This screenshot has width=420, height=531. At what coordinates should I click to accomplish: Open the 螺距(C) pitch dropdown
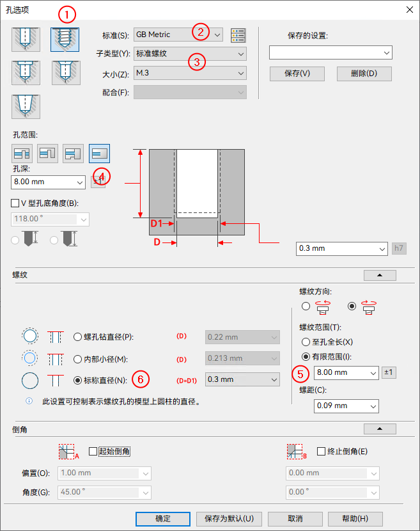346,406
